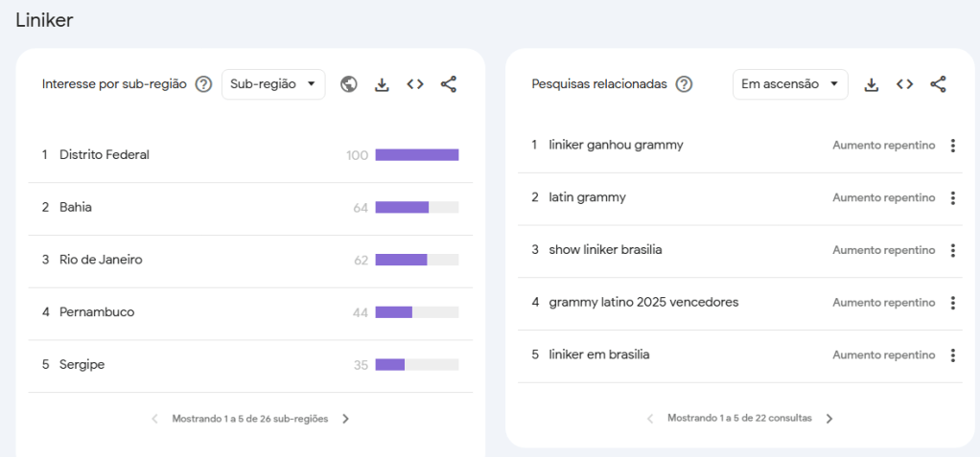Click Aumento repentino beside liniker ganhou grammy

click(x=884, y=146)
